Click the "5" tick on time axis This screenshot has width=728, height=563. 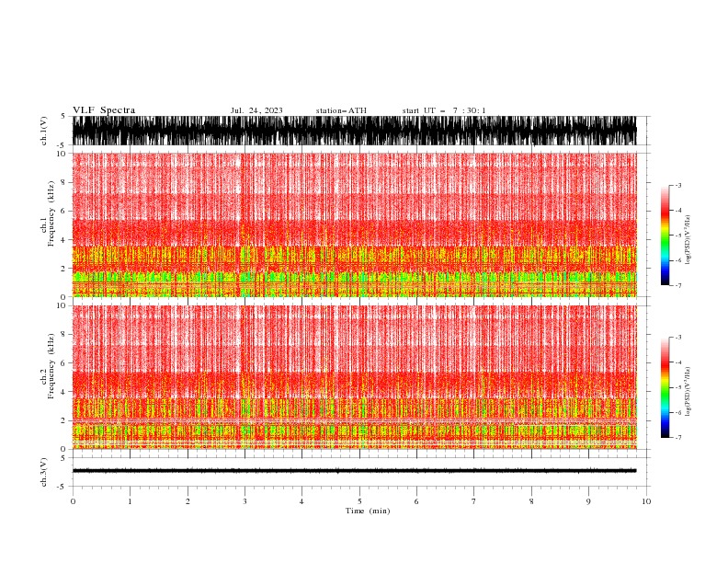359,501
